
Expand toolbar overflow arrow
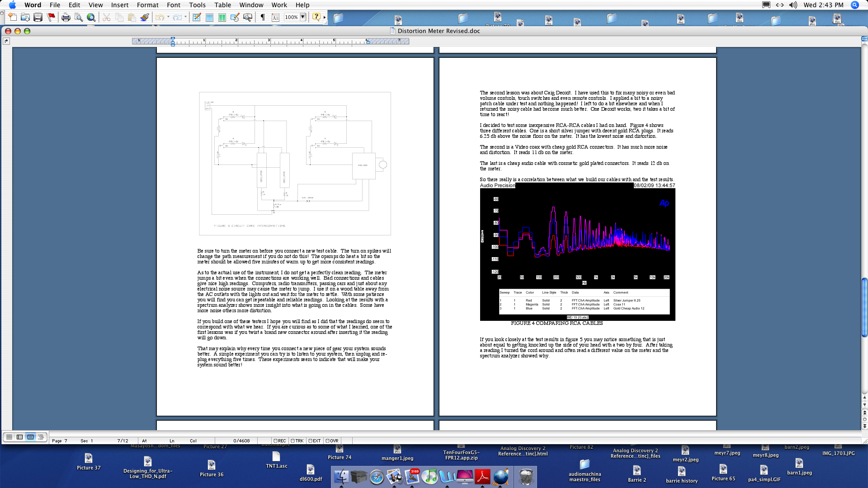point(324,17)
